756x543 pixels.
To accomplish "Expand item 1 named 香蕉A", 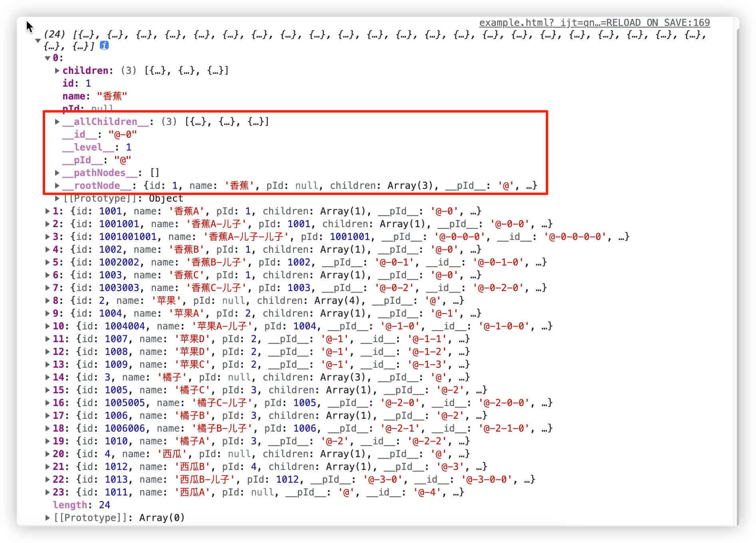I will pos(48,211).
